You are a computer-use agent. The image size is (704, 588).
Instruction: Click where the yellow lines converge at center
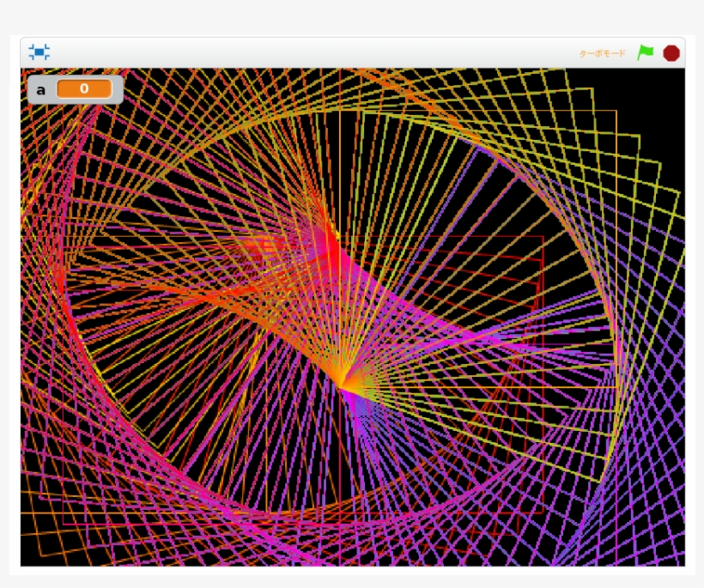tap(343, 387)
